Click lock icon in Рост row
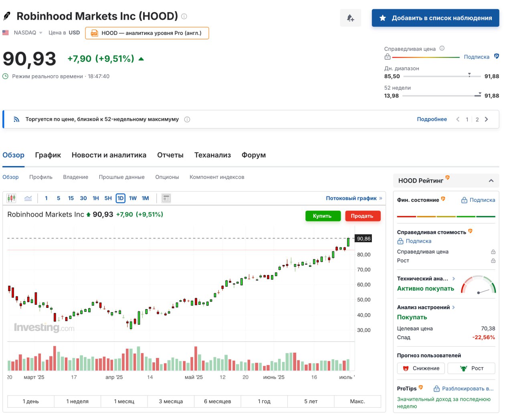The width and height of the screenshot is (513, 420). pos(493,261)
